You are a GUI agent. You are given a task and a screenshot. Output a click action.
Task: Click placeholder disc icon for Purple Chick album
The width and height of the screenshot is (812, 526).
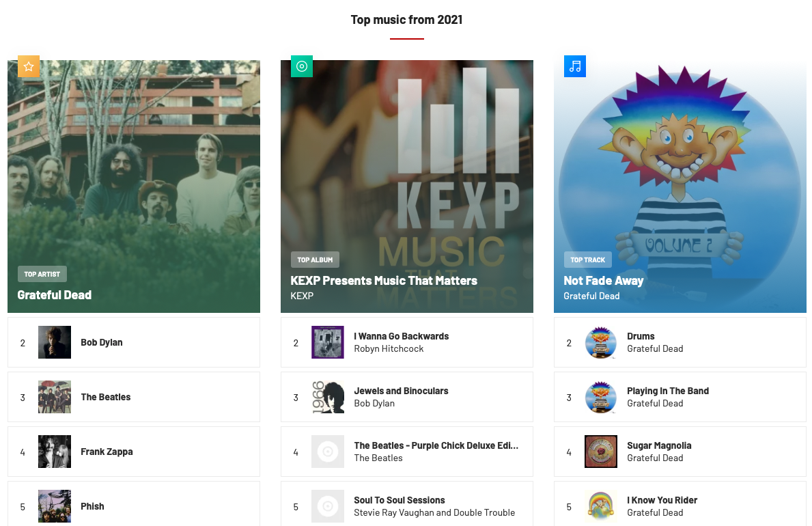pyautogui.click(x=328, y=452)
